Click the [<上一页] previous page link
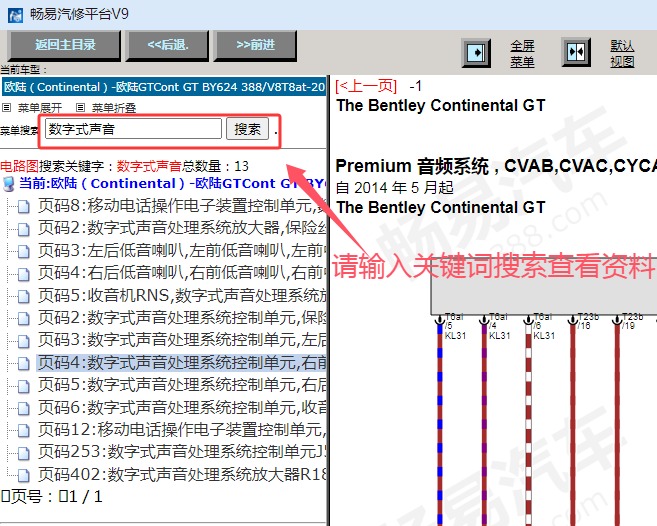This screenshot has height=526, width=657. (366, 86)
